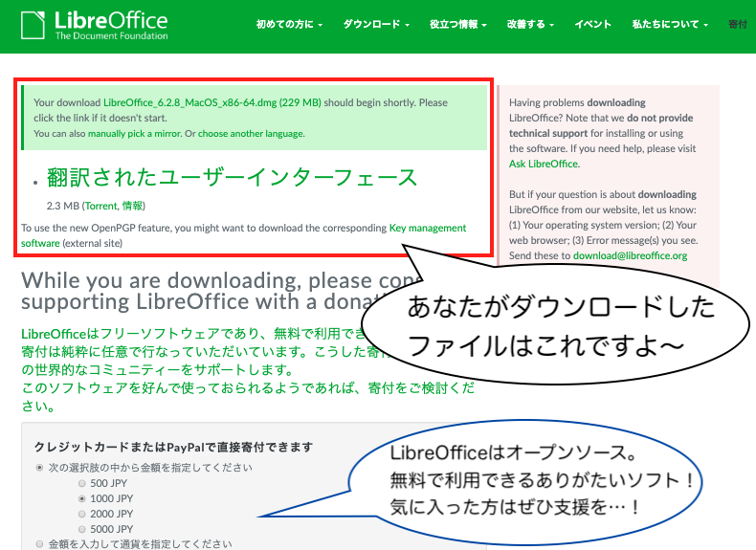Screen dimensions: 756x550
Task: Open the Key management software link
Action: point(243,235)
